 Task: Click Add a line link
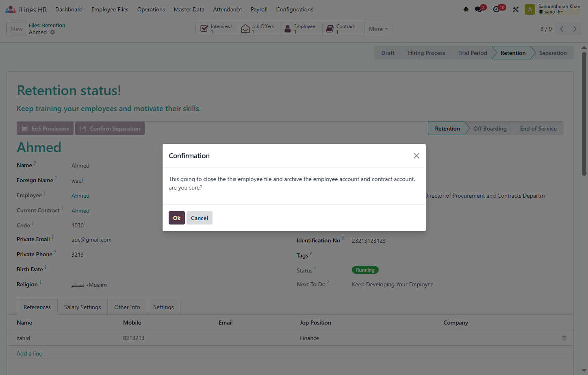click(x=29, y=353)
